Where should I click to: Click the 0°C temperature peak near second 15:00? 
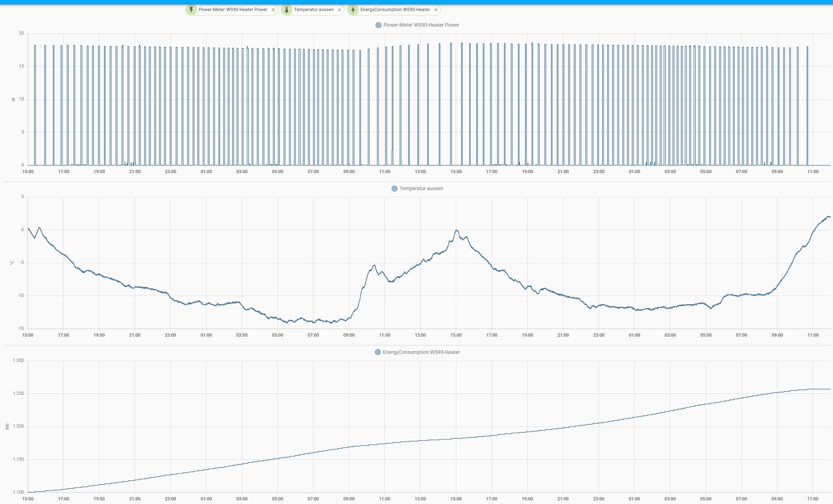456,230
